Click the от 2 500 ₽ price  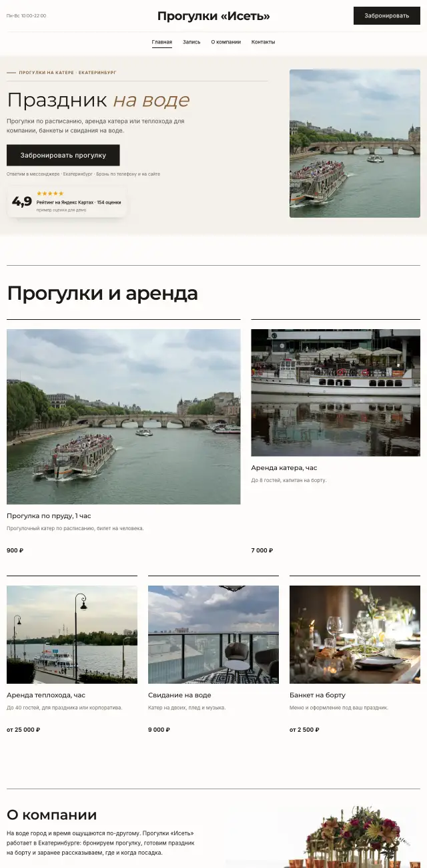click(x=304, y=730)
